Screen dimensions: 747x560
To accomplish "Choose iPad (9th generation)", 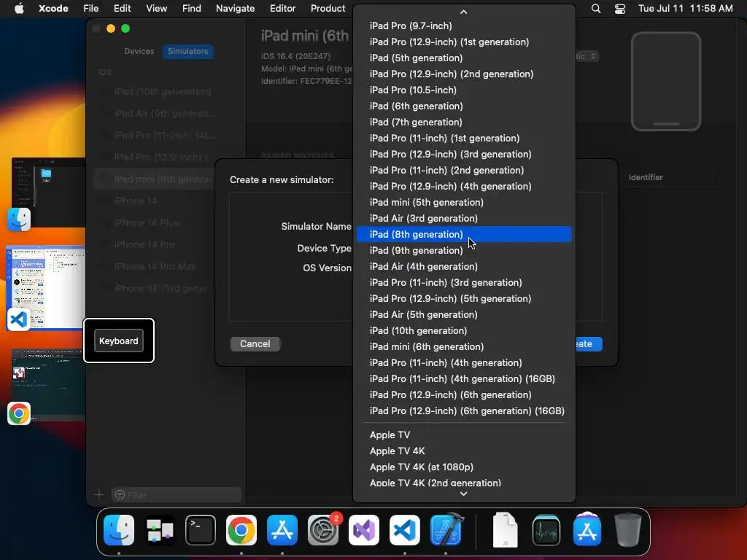I will tap(463, 251).
